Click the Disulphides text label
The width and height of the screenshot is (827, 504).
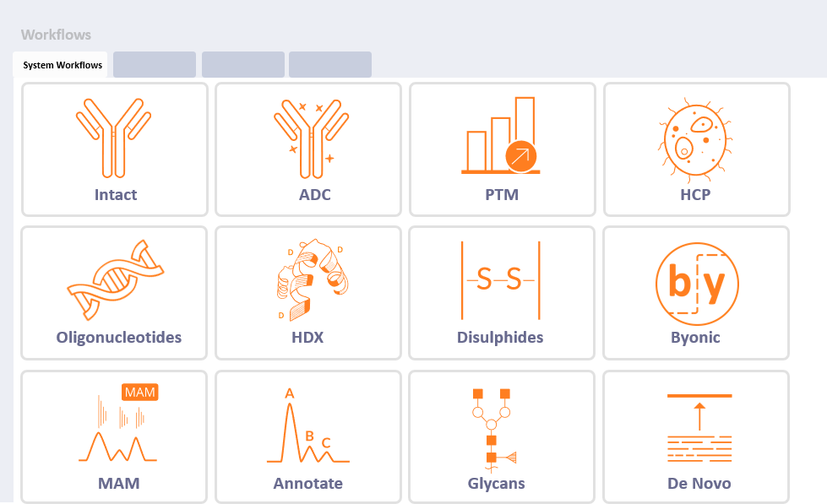click(x=500, y=338)
